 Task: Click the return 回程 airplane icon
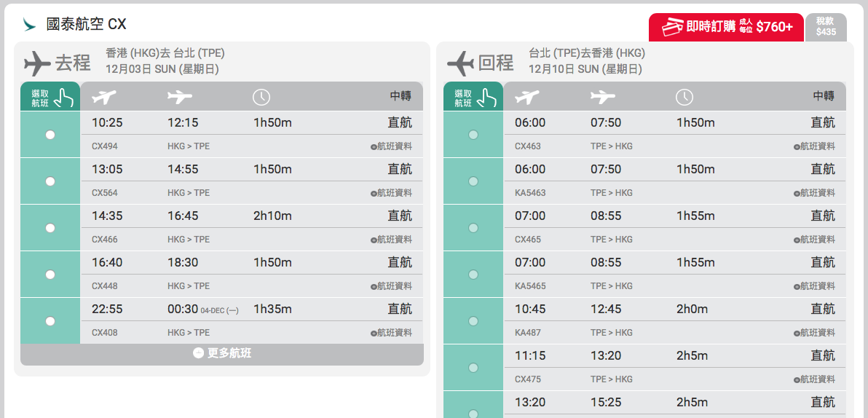tap(460, 63)
